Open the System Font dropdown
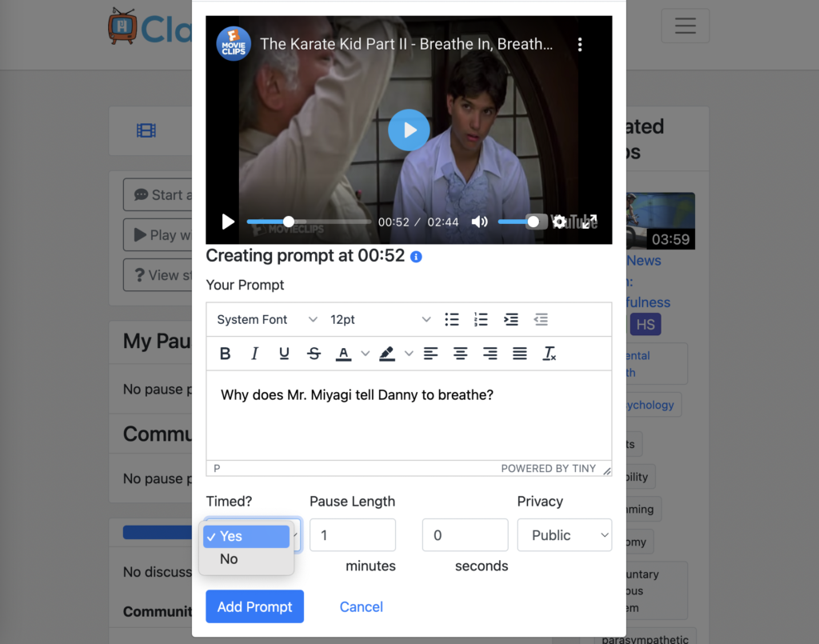This screenshot has width=819, height=644. (x=266, y=320)
